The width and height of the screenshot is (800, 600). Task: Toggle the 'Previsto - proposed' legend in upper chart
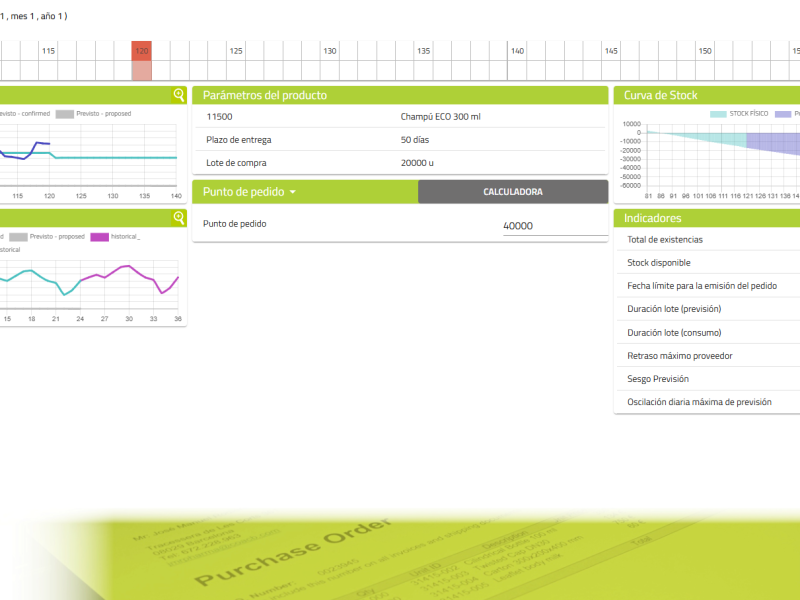[93, 114]
